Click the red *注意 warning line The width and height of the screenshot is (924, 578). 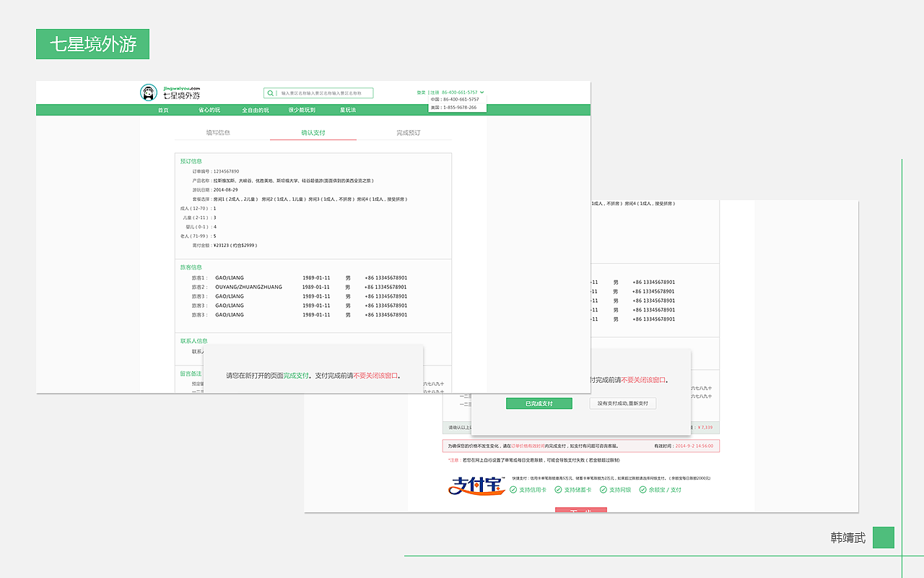pos(533,460)
